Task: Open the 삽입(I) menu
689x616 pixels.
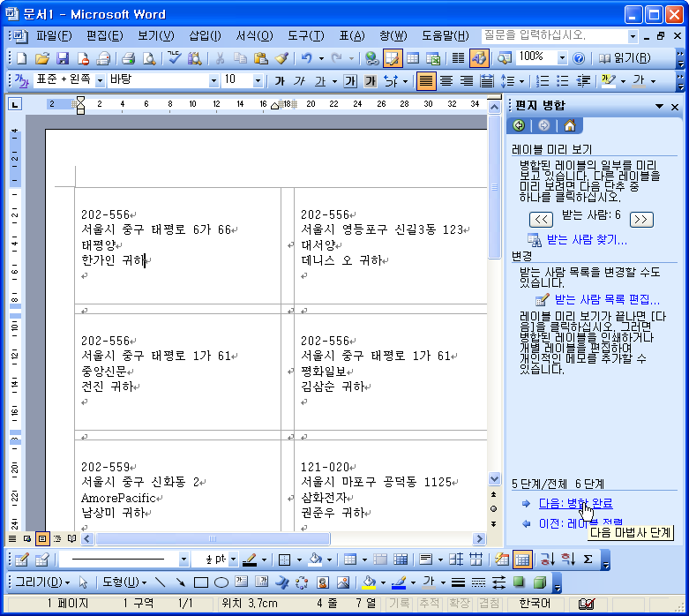Action: [x=205, y=35]
